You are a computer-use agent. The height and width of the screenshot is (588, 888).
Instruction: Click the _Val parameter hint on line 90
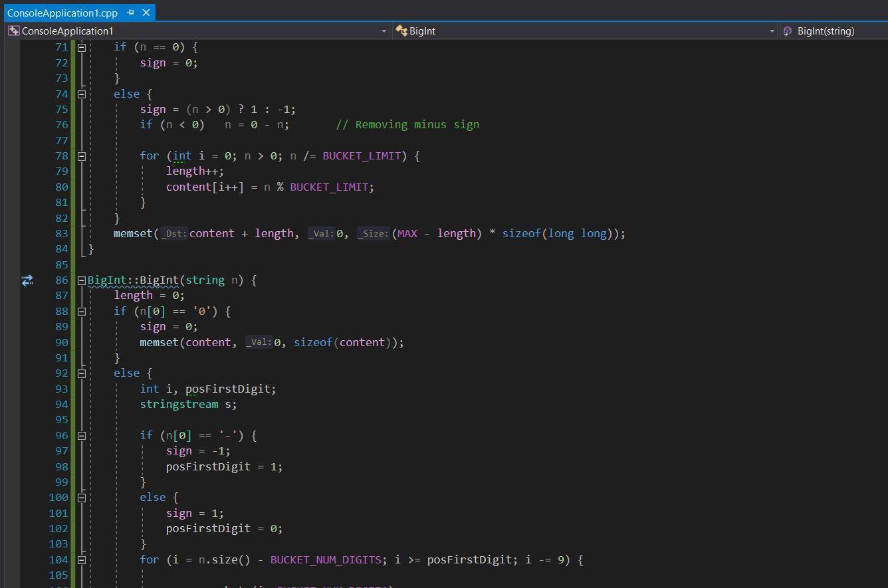coord(259,342)
